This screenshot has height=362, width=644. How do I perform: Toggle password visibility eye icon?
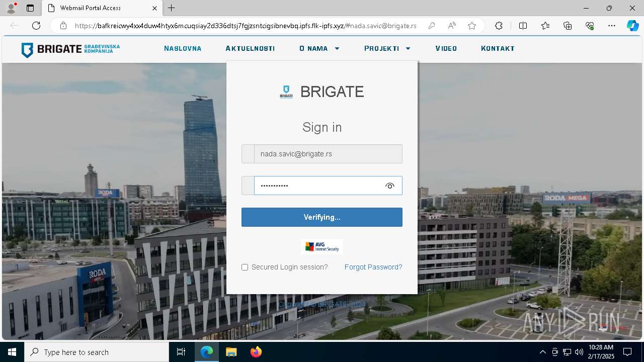pyautogui.click(x=390, y=186)
